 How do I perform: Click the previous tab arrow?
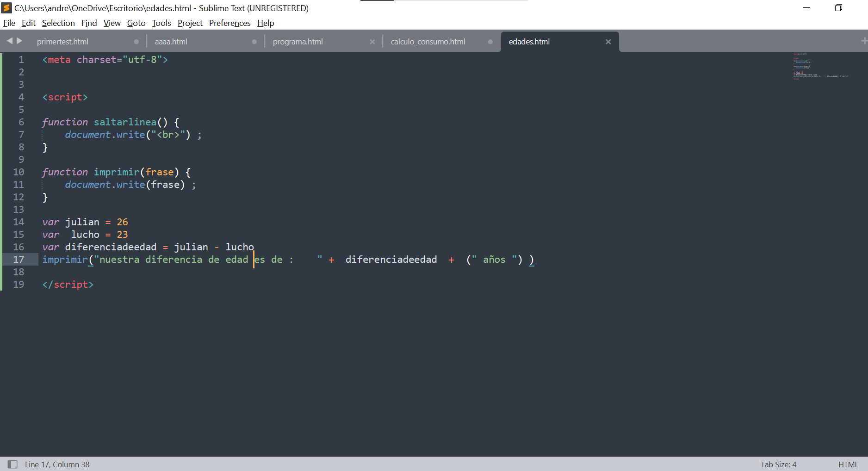coord(10,41)
